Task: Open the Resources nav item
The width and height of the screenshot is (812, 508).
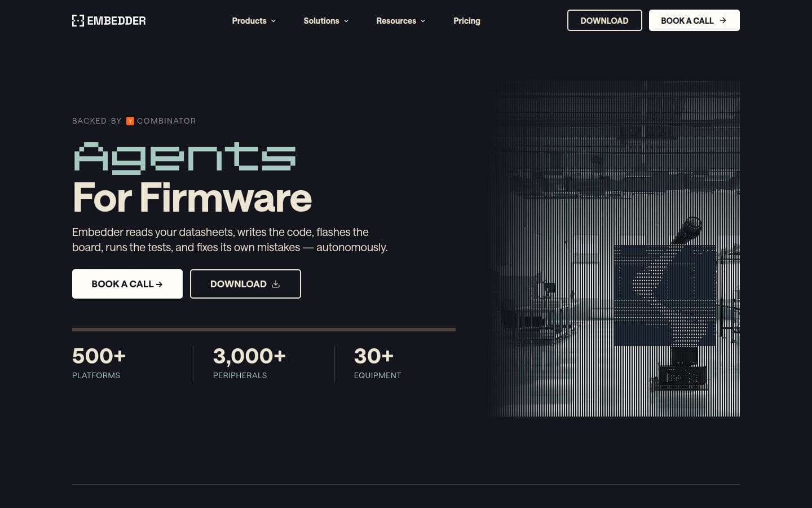Action: coord(401,21)
